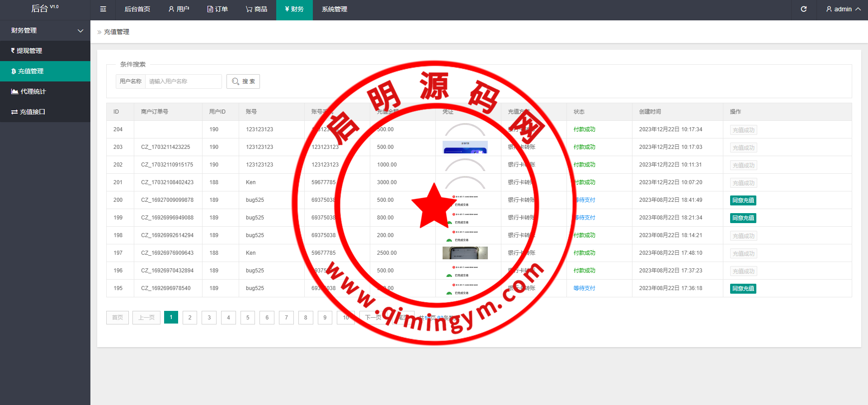
Task: Open voucher thumbnail for order ID 203
Action: tap(465, 147)
